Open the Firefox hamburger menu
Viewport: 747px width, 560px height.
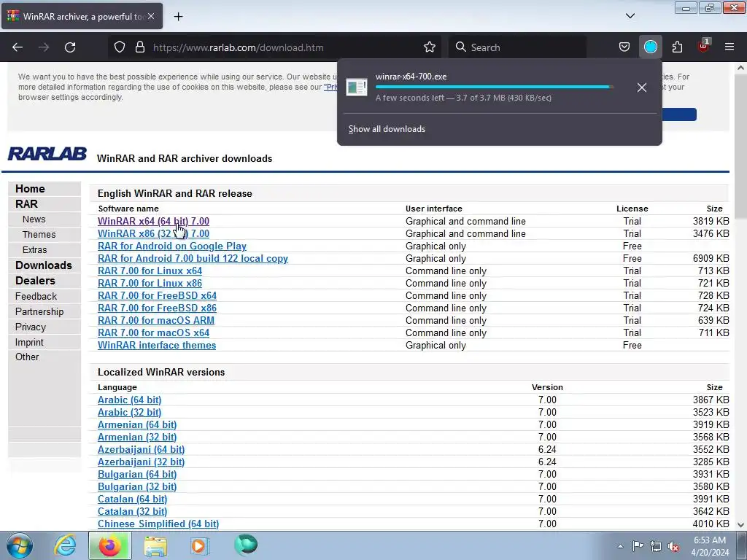(x=729, y=47)
